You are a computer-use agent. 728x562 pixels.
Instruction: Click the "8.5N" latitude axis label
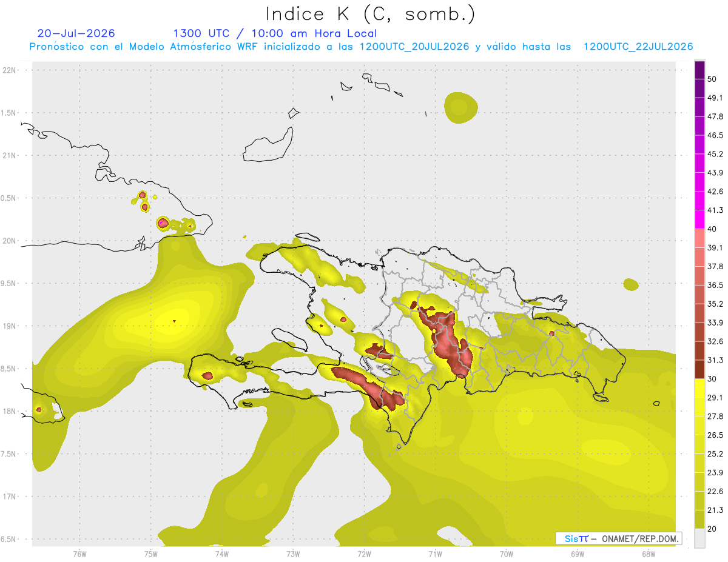point(9,369)
